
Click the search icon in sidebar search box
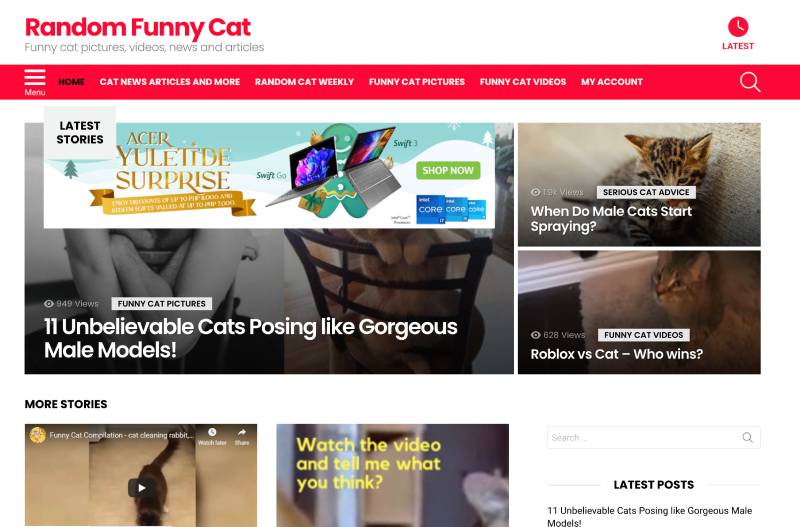click(x=747, y=437)
